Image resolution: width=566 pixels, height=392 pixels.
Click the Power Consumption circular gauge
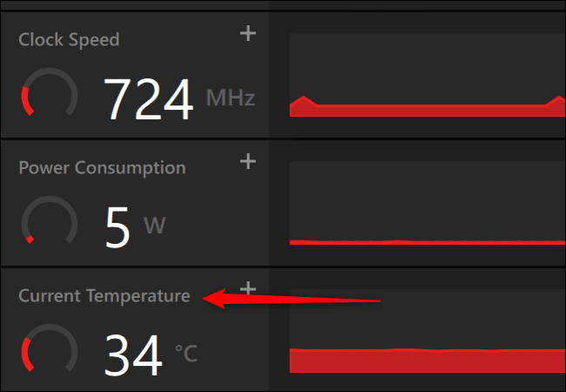pyautogui.click(x=49, y=223)
